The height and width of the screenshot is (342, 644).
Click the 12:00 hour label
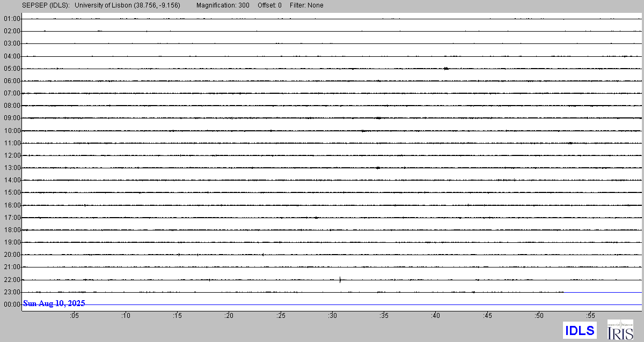12,155
